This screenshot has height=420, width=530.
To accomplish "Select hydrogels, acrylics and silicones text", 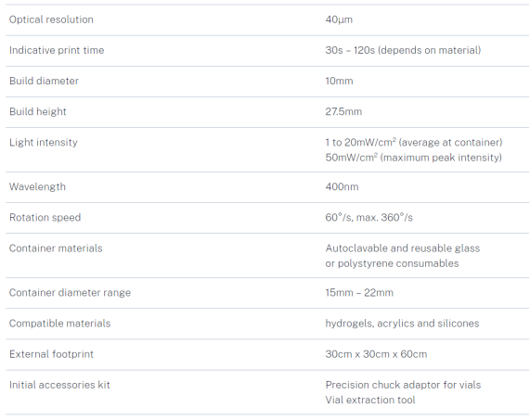I will click(402, 324).
